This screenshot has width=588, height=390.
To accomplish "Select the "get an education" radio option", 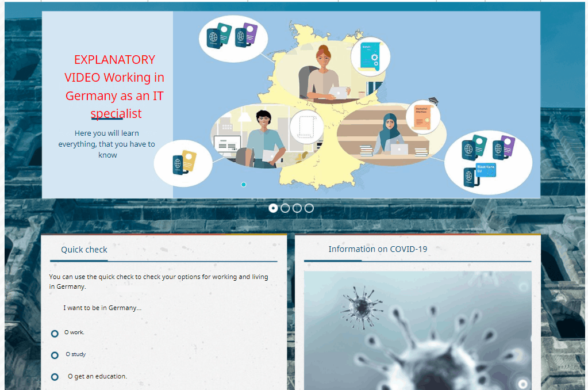I will tap(55, 377).
